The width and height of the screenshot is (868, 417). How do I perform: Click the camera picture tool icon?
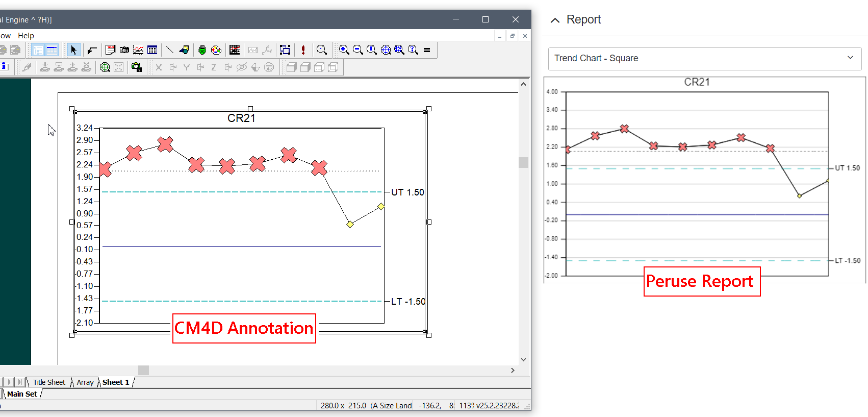[124, 50]
